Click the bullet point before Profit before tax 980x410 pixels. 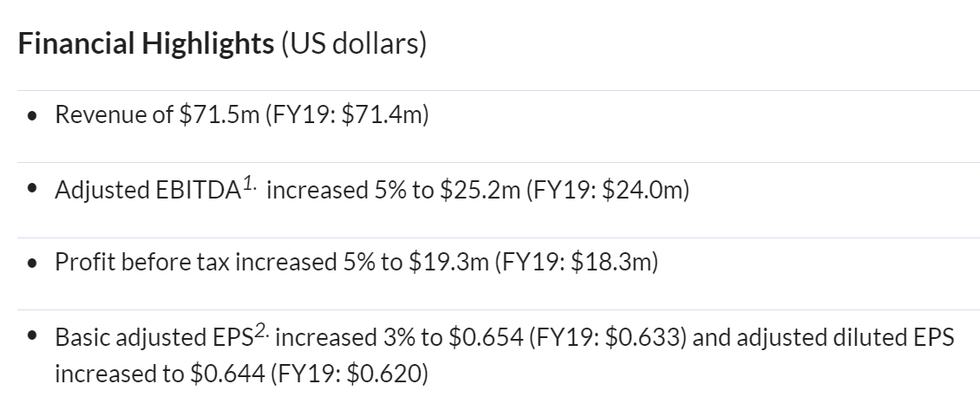pos(33,263)
